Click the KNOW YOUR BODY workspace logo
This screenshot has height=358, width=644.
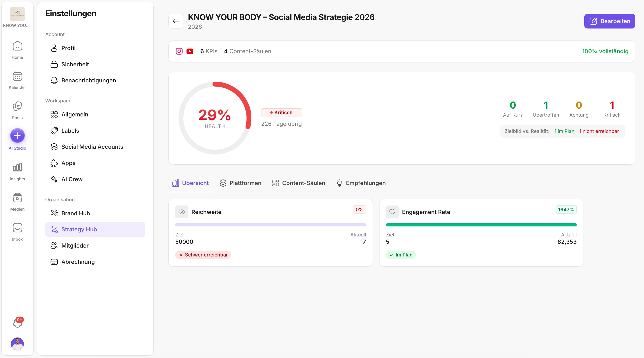pyautogui.click(x=17, y=14)
